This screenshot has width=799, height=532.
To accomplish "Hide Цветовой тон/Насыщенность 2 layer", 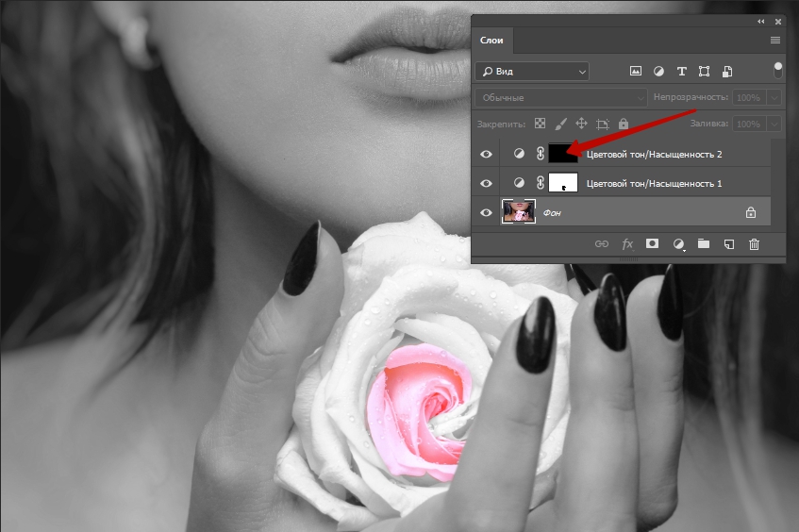I will coord(486,154).
